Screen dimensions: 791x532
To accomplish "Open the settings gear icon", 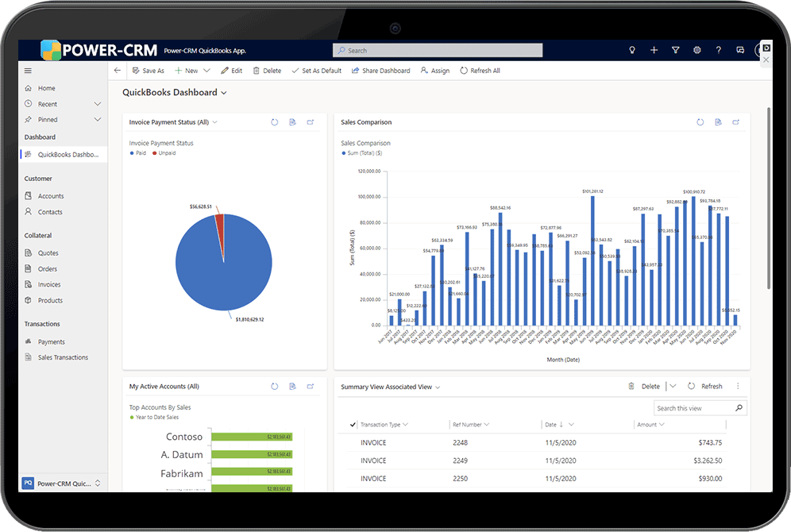I will tap(697, 50).
